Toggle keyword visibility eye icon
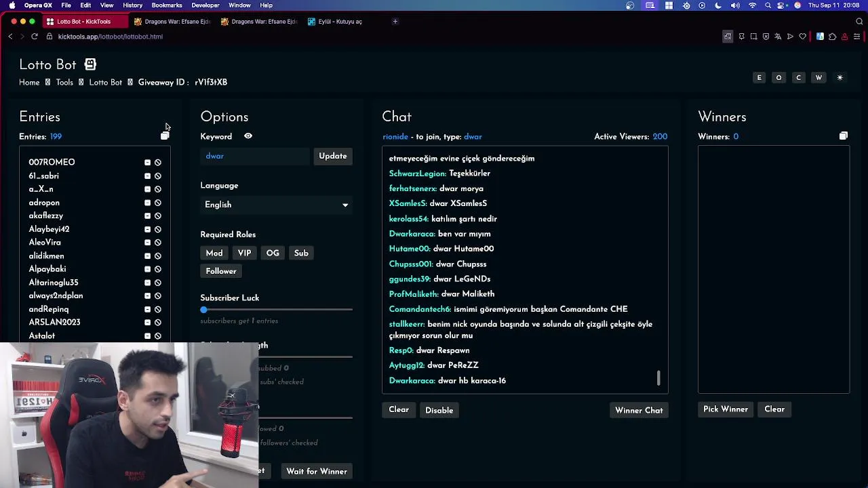Viewport: 868px width, 488px height. tap(248, 136)
